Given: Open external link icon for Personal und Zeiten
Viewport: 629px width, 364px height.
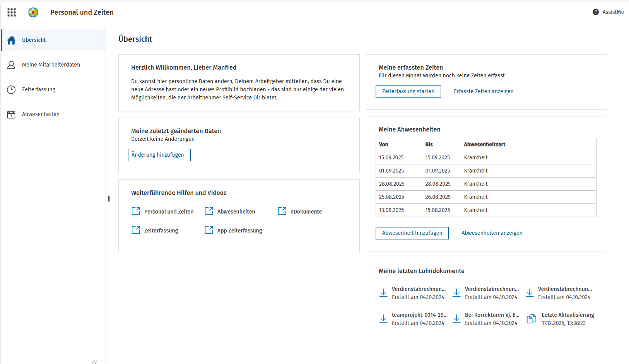Looking at the screenshot, I should click(x=136, y=211).
